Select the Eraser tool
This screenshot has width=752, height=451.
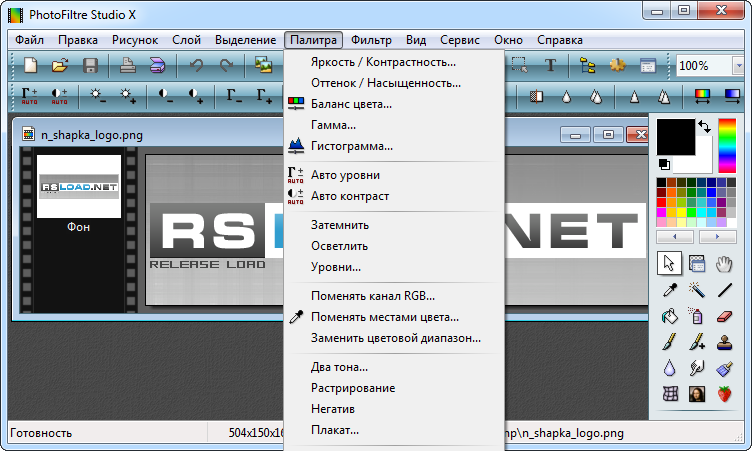pos(724,316)
